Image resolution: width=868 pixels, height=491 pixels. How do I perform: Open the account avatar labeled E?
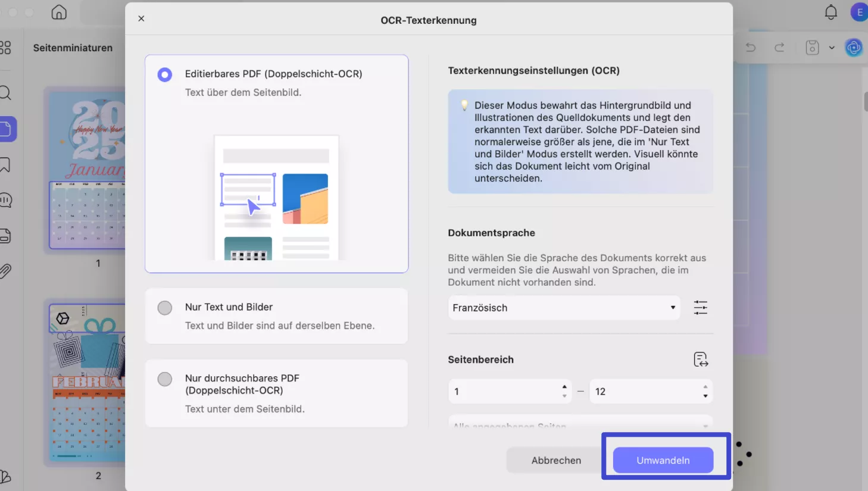[x=859, y=12]
